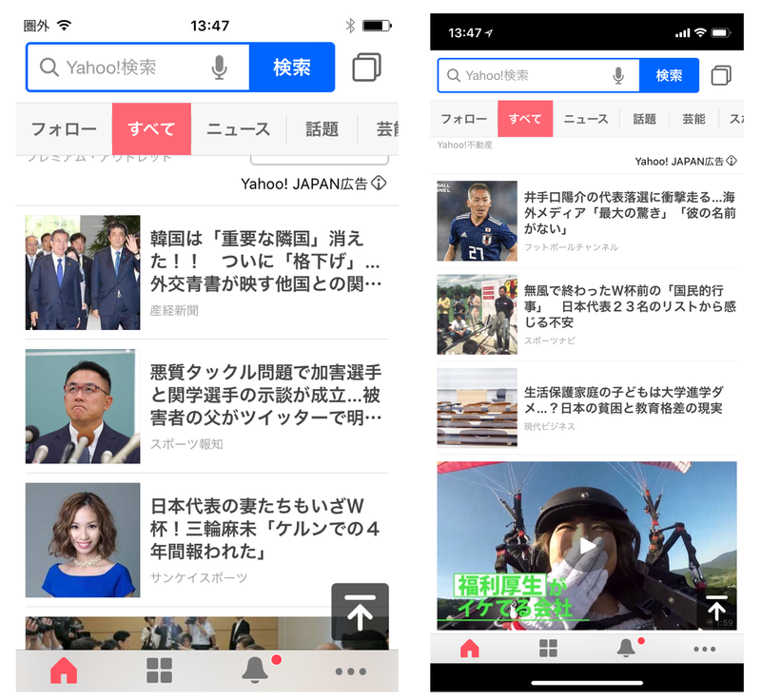Open the more (three dots) menu on right phone
Screen dimensions: 761x700
tap(704, 649)
